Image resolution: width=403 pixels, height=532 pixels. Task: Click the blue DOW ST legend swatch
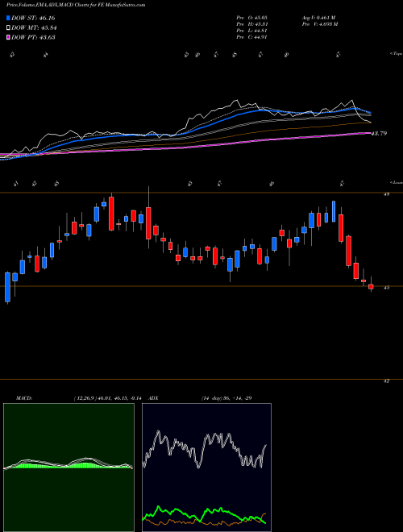(9, 18)
